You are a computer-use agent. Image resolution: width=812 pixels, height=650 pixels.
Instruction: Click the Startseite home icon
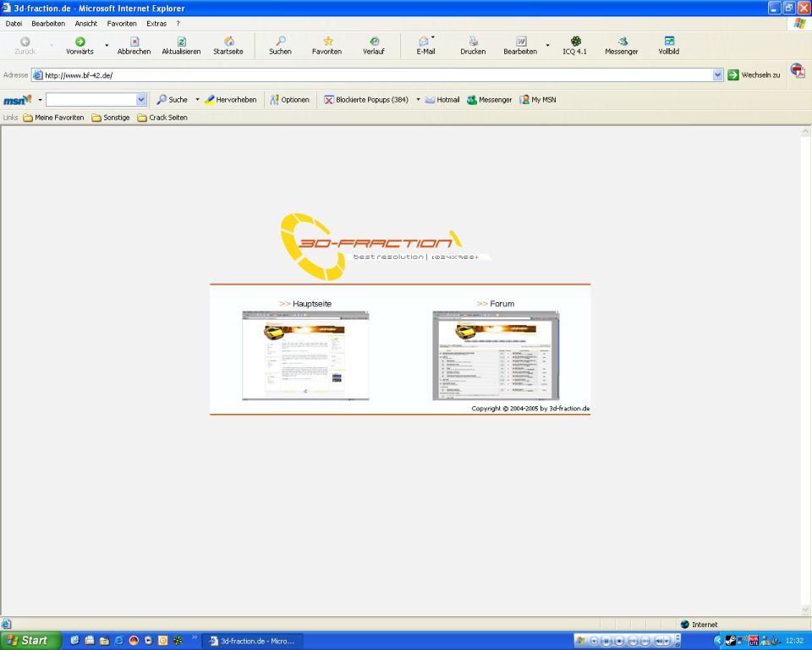(228, 41)
